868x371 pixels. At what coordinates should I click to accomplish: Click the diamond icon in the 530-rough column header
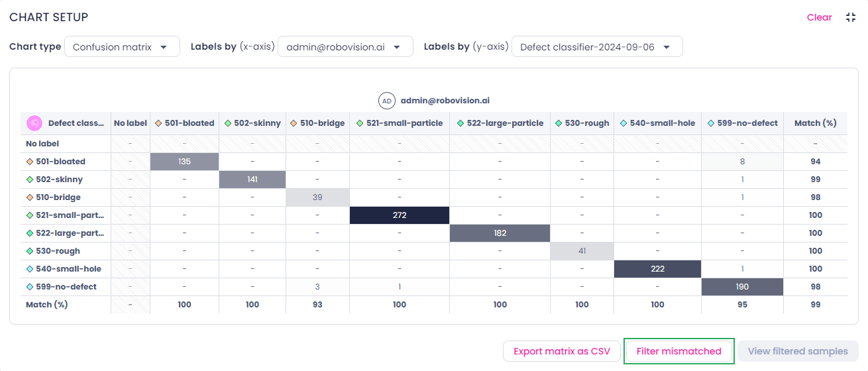(559, 123)
